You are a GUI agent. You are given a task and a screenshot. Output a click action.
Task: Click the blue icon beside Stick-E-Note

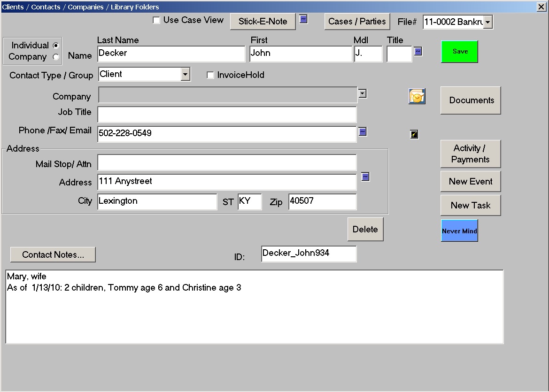coord(303,19)
